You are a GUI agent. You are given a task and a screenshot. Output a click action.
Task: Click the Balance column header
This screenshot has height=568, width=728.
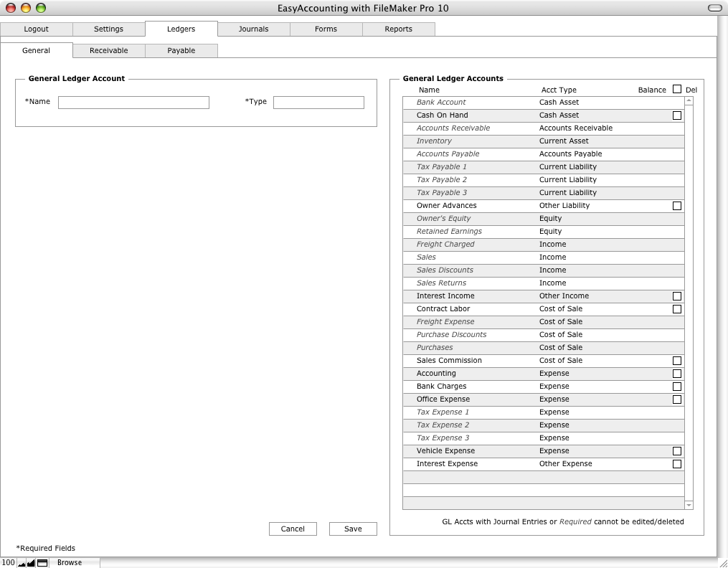(652, 90)
